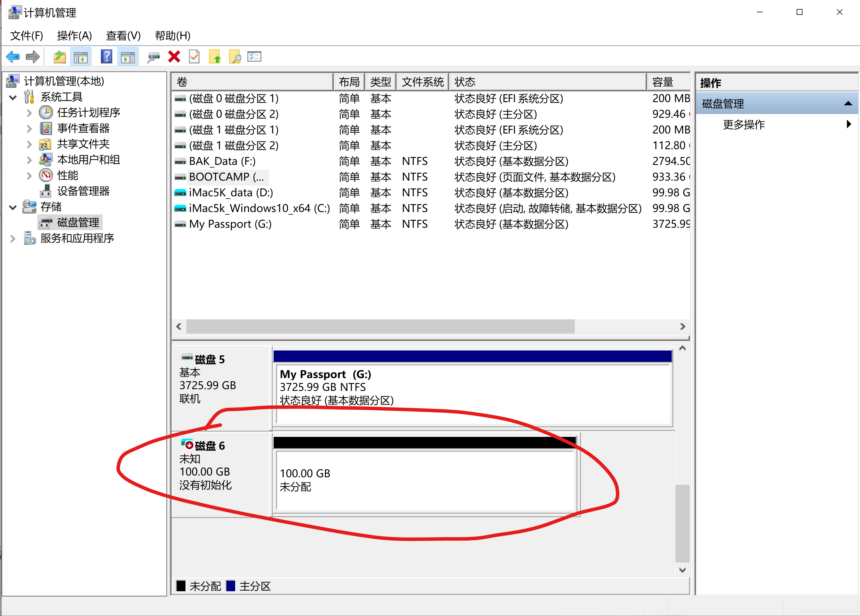Open the 查看(V) menu
The width and height of the screenshot is (860, 616).
[x=123, y=36]
